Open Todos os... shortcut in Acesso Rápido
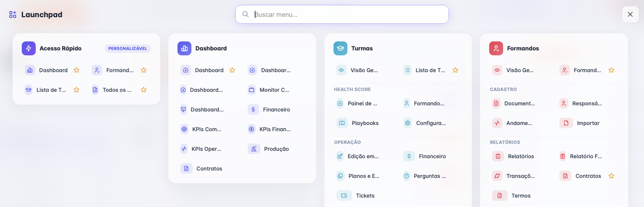This screenshot has width=644, height=207. tap(117, 90)
